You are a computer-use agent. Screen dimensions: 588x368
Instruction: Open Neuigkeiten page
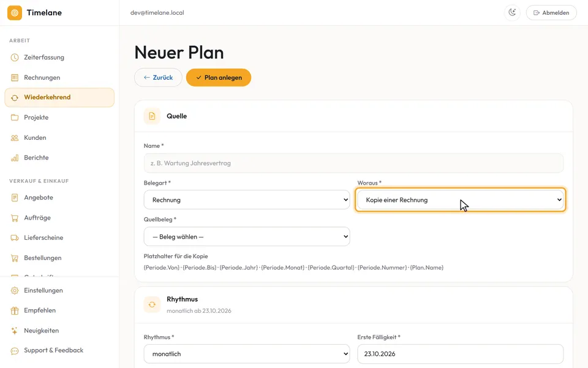[59, 331]
